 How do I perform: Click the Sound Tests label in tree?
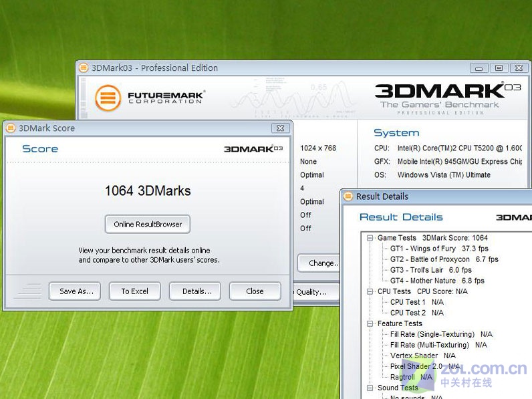tap(398, 388)
